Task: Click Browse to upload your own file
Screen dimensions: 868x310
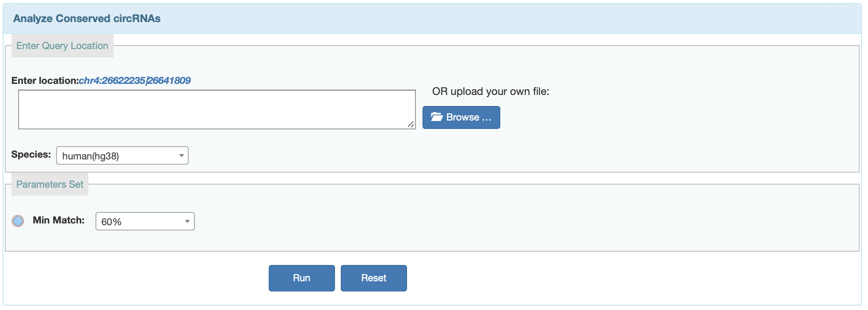Action: (461, 117)
